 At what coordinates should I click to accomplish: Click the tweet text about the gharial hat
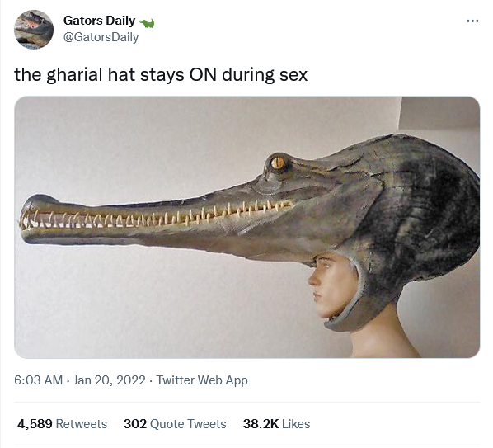[161, 75]
